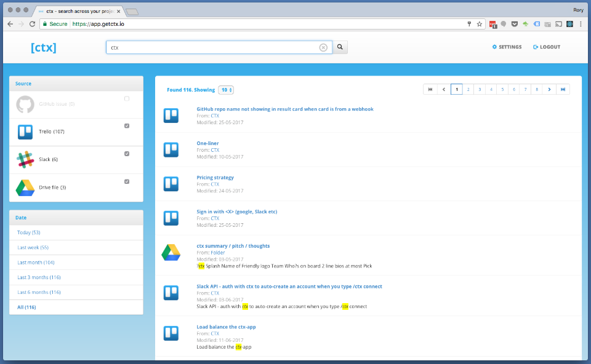Close the ctx browser tab
This screenshot has width=591, height=364.
click(x=118, y=11)
